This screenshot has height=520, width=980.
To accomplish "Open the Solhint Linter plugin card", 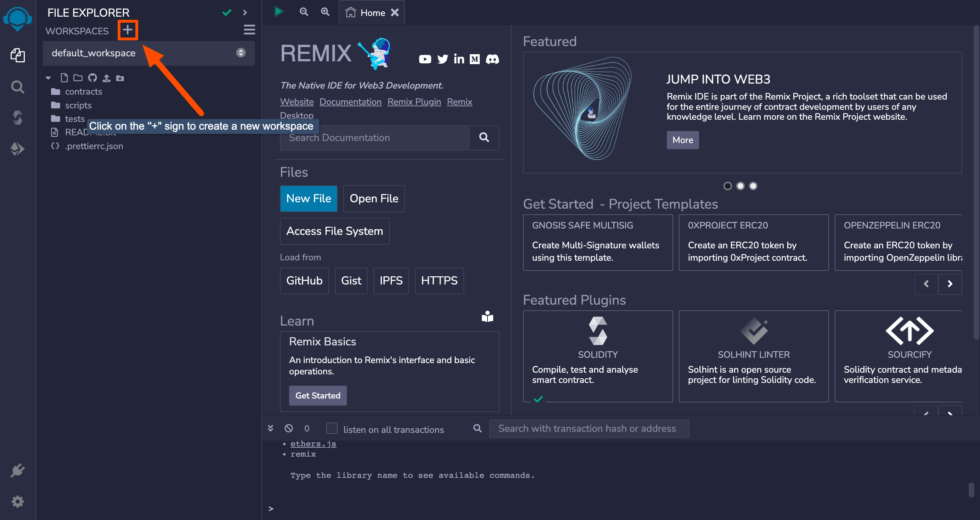I will tap(754, 356).
